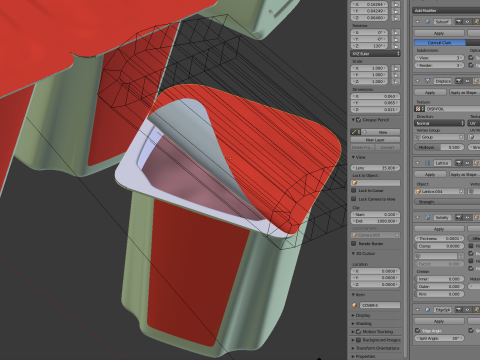Lock the Scale Y value

(x=395, y=75)
